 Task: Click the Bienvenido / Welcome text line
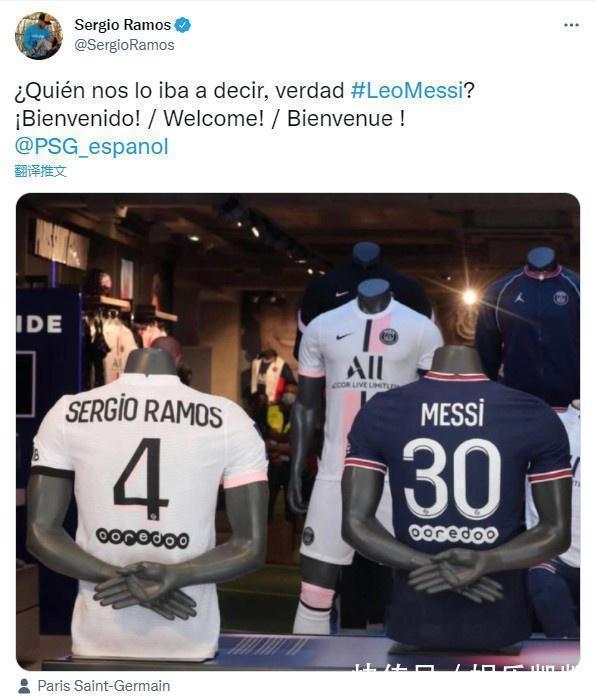click(x=210, y=119)
